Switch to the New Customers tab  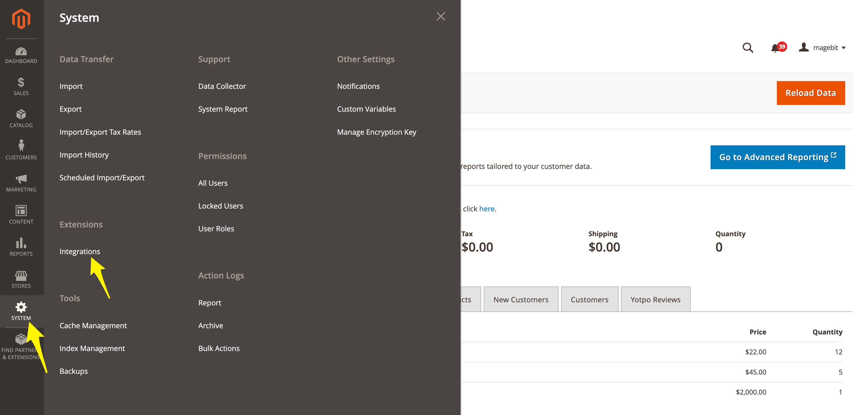point(520,299)
